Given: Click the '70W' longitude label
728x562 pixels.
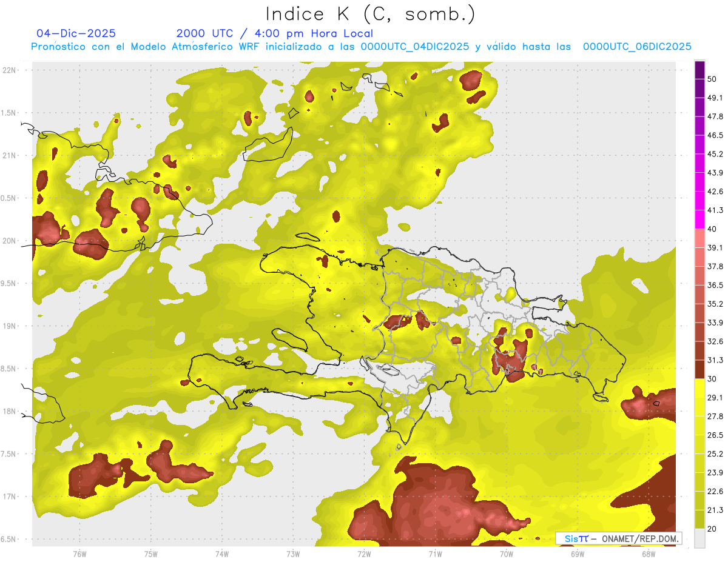Looking at the screenshot, I should (506, 554).
